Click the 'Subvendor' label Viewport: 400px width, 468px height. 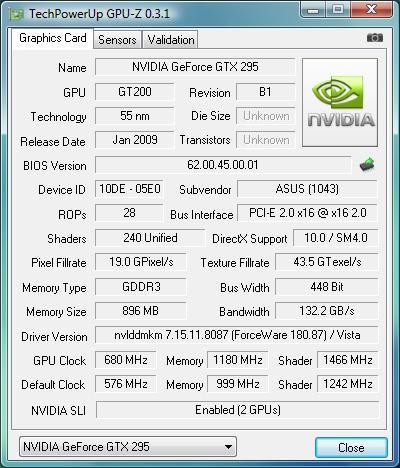pyautogui.click(x=205, y=190)
